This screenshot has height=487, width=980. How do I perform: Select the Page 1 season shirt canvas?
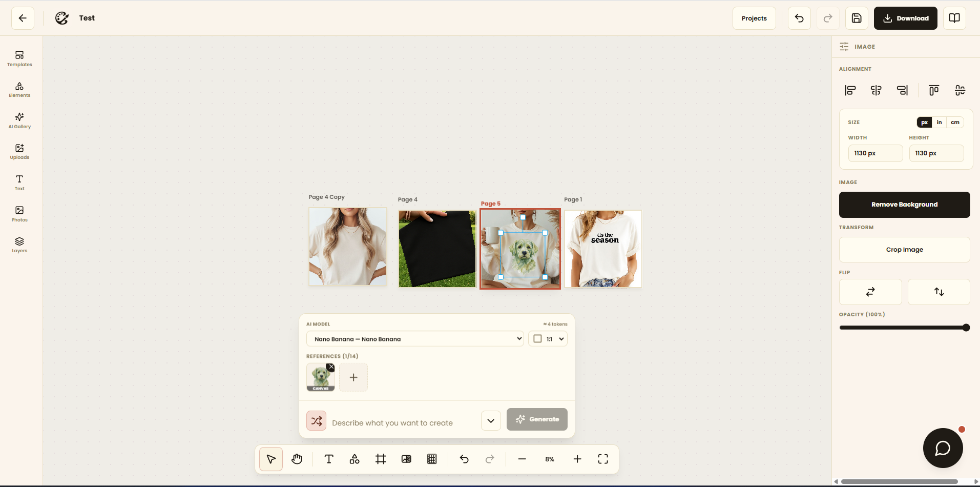point(603,249)
